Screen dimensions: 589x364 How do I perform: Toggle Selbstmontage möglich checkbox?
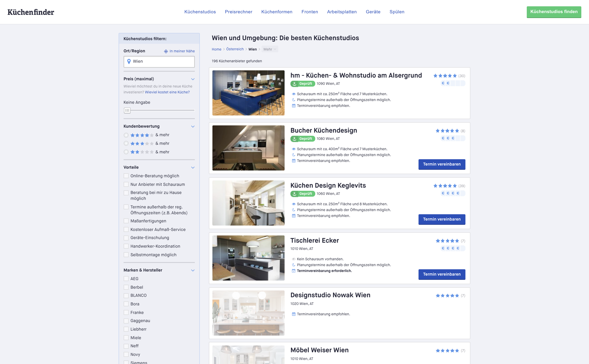pos(126,255)
